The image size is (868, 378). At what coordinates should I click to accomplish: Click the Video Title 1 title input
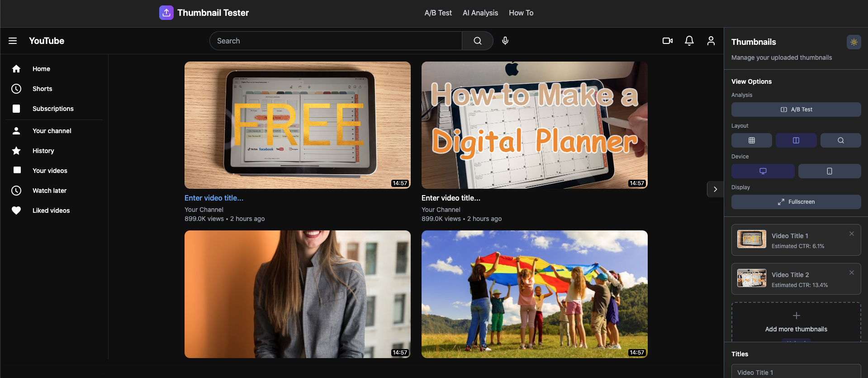[796, 372]
